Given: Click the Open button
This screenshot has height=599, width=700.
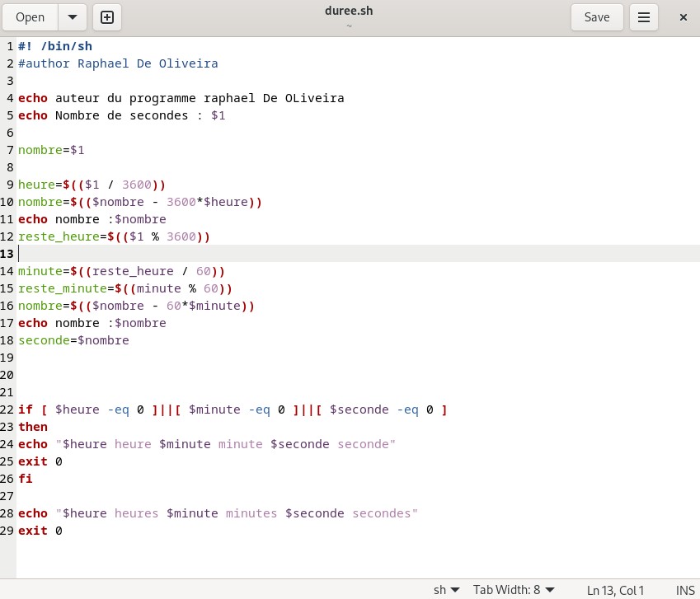Looking at the screenshot, I should [x=31, y=17].
